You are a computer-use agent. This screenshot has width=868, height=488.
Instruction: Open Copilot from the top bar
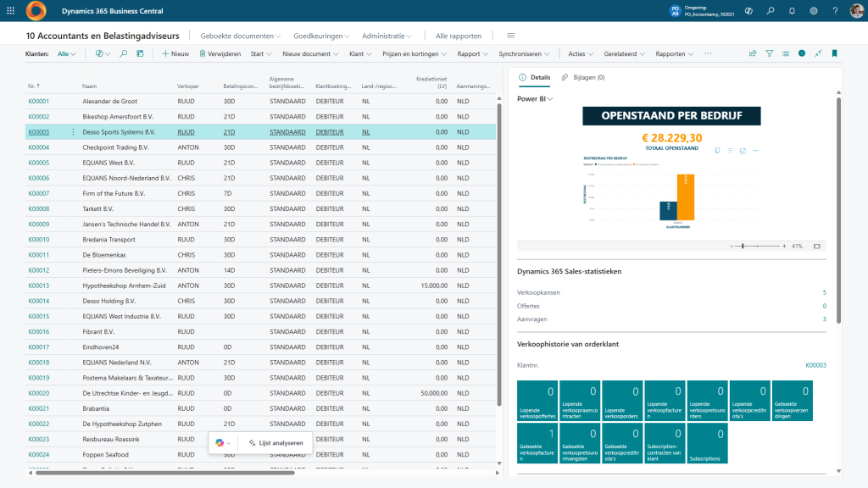(x=748, y=10)
